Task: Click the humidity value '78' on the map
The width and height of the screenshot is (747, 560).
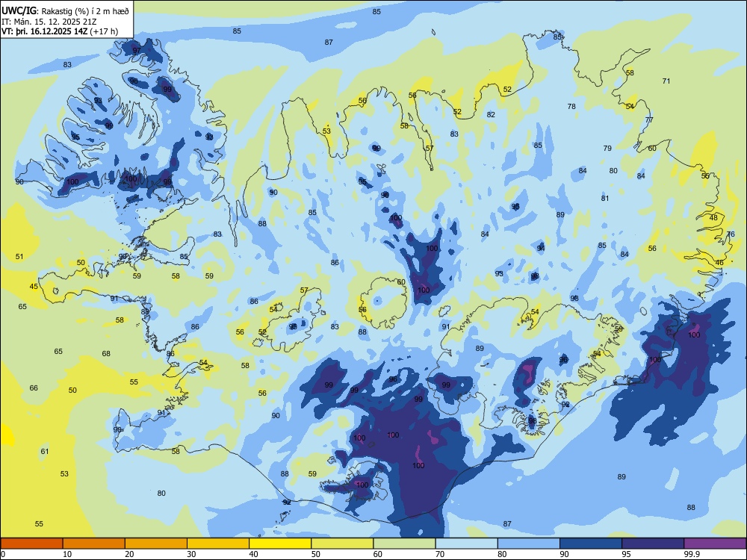Action: pyautogui.click(x=571, y=106)
